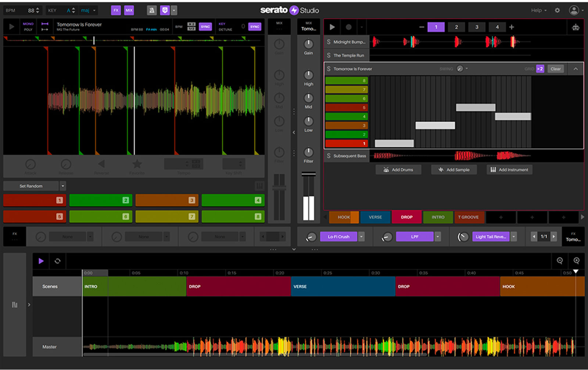Click the Filter knob in mixer
588x370 pixels.
coord(308,152)
